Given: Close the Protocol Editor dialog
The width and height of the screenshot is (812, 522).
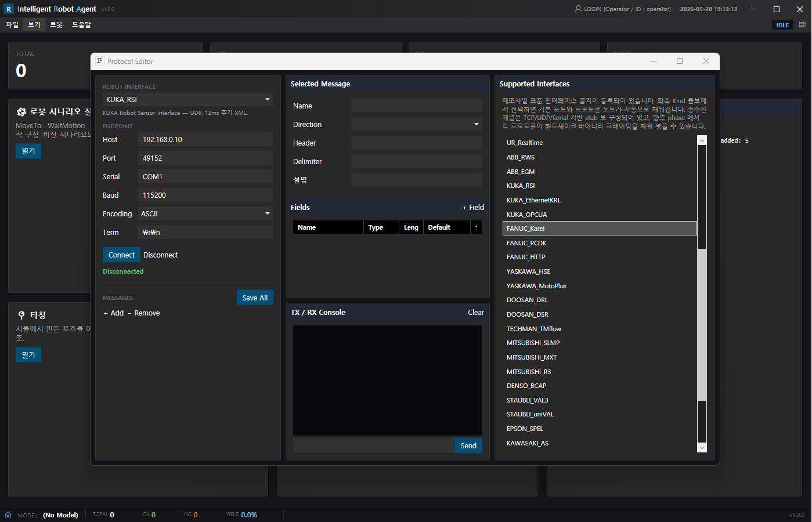Looking at the screenshot, I should 706,61.
